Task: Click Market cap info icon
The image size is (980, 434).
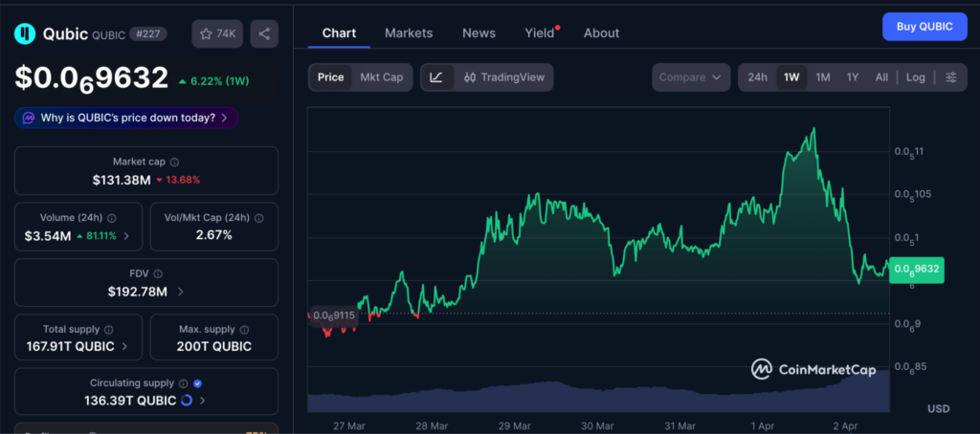Action: click(x=174, y=163)
